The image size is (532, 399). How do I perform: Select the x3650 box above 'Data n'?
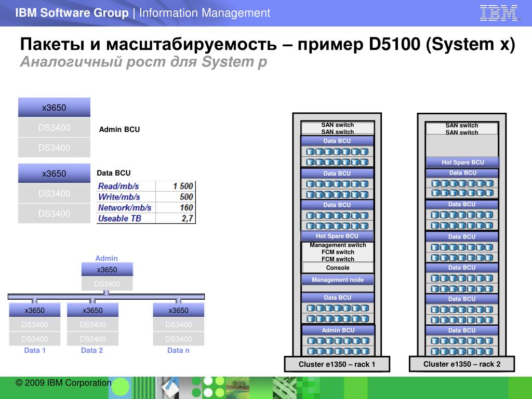179,310
